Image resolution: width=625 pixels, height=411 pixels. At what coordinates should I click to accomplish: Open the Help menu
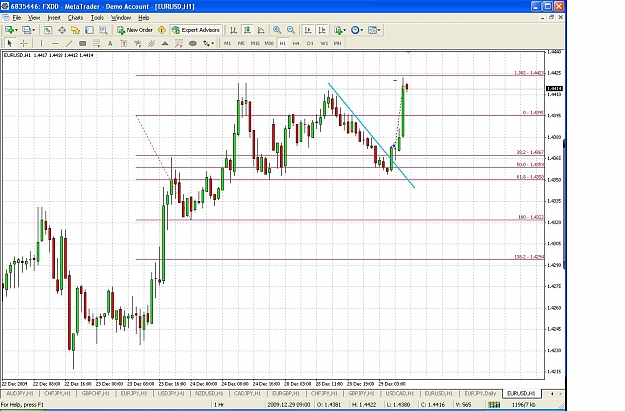(143, 18)
